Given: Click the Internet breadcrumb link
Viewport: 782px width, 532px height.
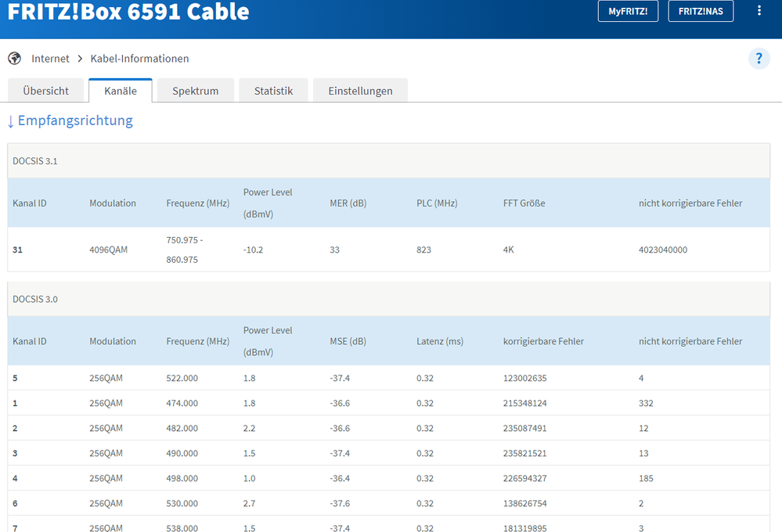Looking at the screenshot, I should point(50,59).
